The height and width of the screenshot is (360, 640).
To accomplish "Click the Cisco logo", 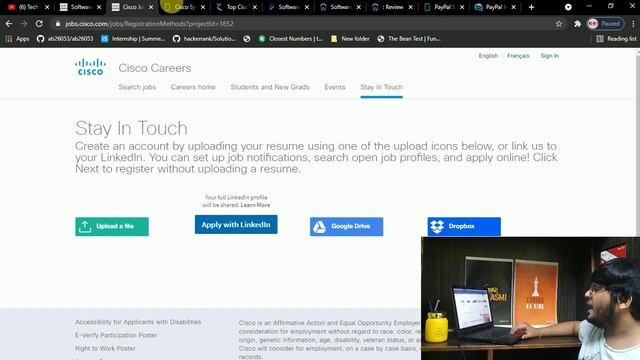I will 90,67.
